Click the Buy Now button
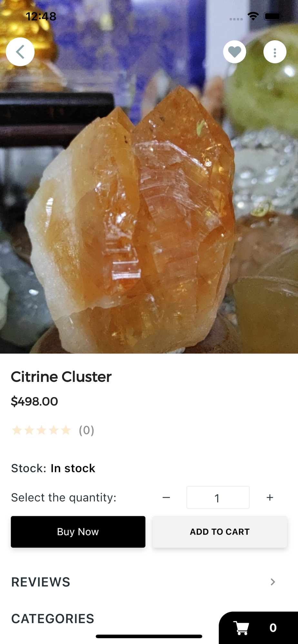Viewport: 298px width, 644px height. (78, 532)
